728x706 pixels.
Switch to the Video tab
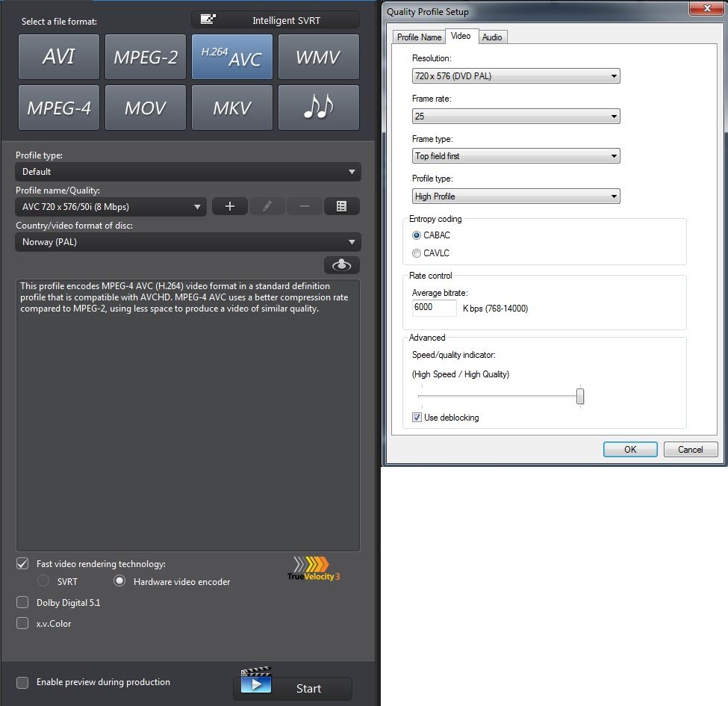point(461,36)
